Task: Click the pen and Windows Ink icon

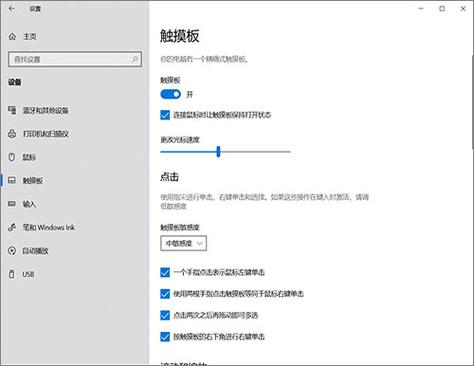Action: coord(12,227)
